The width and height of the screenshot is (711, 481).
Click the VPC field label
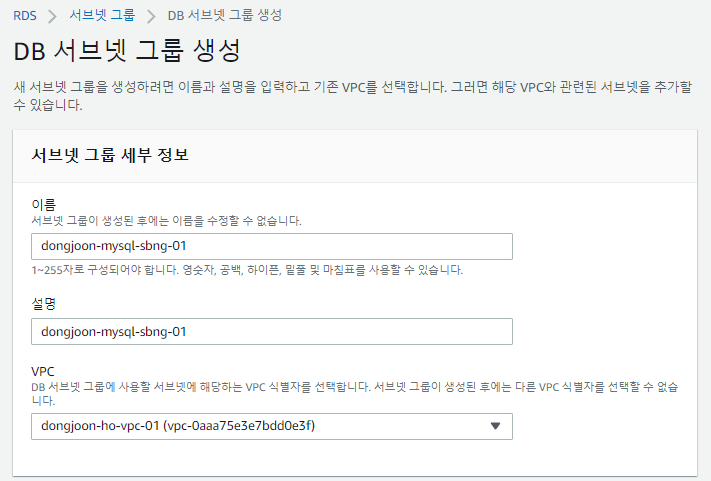[x=43, y=371]
